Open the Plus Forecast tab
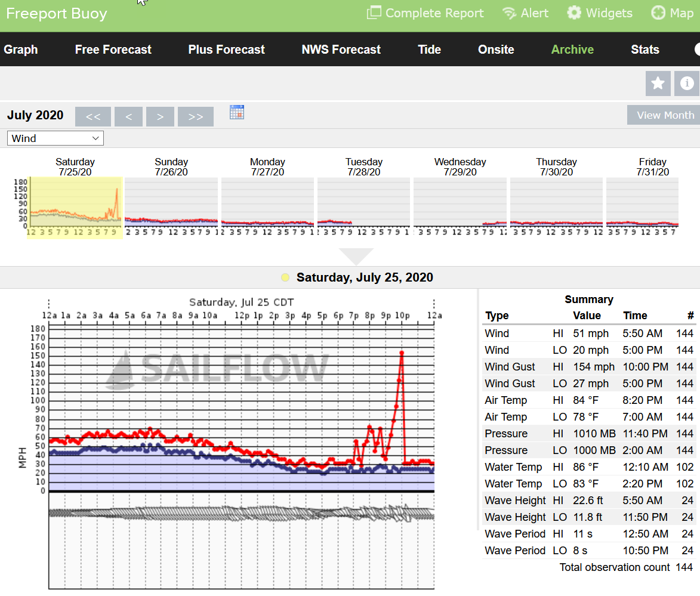This screenshot has height=596, width=700. pyautogui.click(x=226, y=50)
